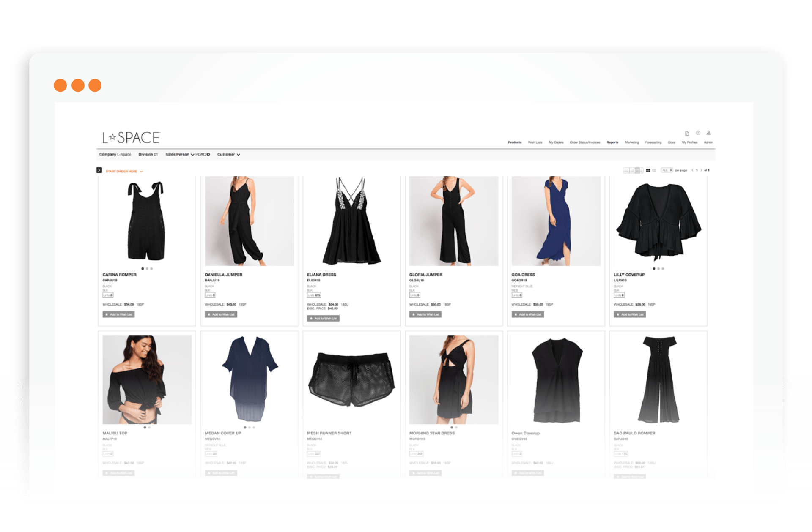The image size is (812, 532).
Task: Open Morning Star Dress product image
Action: pos(454,379)
